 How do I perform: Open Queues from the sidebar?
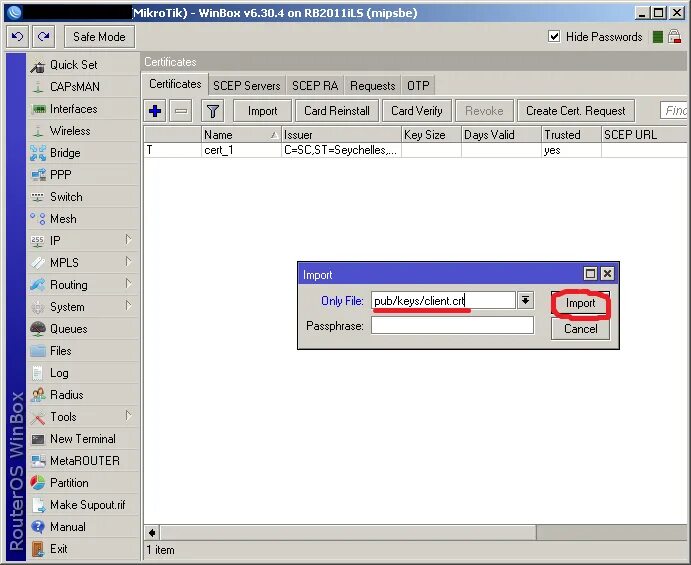click(69, 329)
